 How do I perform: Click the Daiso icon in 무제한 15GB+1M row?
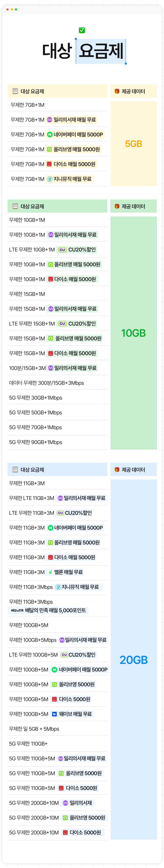click(x=50, y=353)
